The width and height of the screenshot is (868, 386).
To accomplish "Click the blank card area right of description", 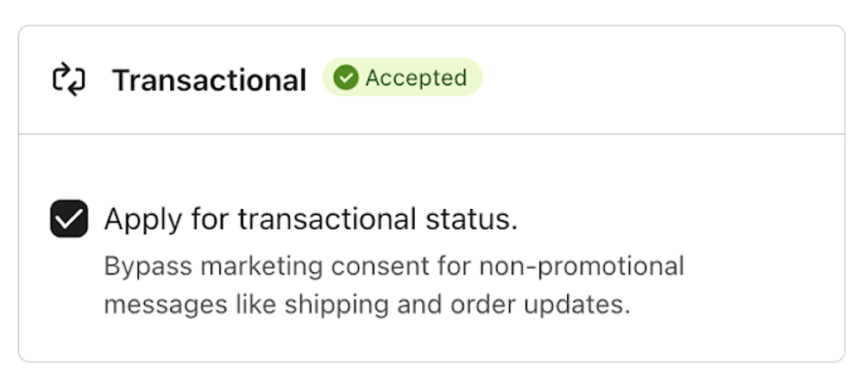I will pyautogui.click(x=759, y=285).
